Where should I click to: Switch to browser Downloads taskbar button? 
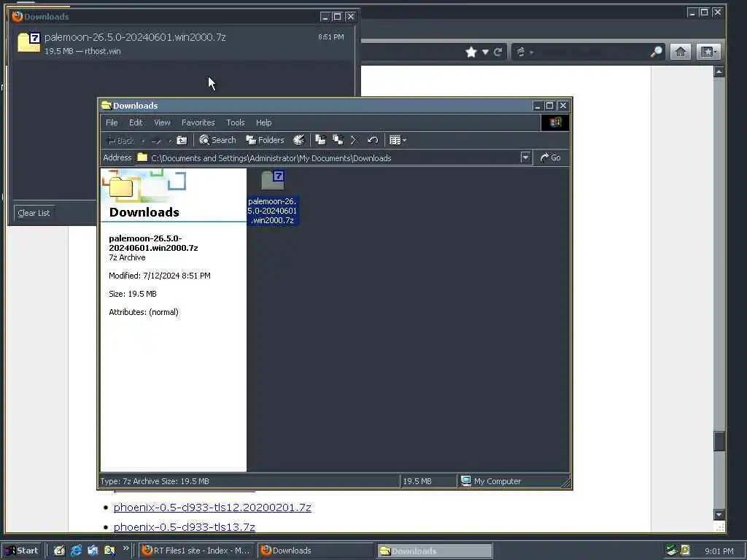point(314,551)
